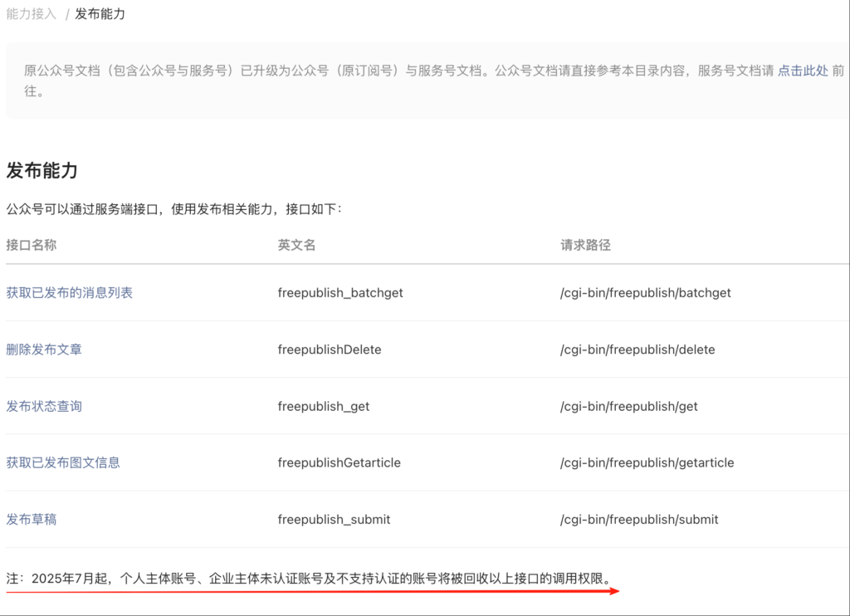Open the 删除发布文章 interface link
Image resolution: width=850 pixels, height=616 pixels.
(44, 350)
